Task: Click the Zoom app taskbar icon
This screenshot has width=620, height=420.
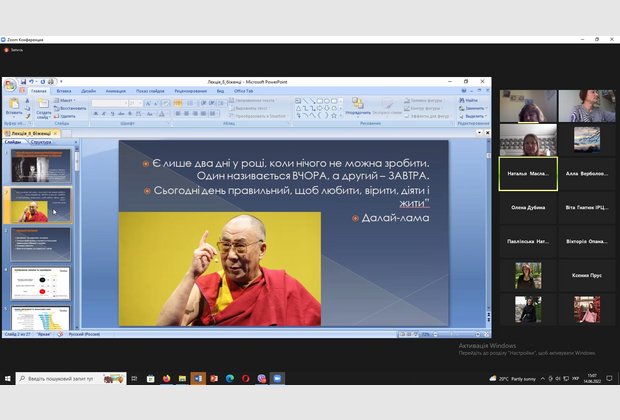Action: (278, 379)
